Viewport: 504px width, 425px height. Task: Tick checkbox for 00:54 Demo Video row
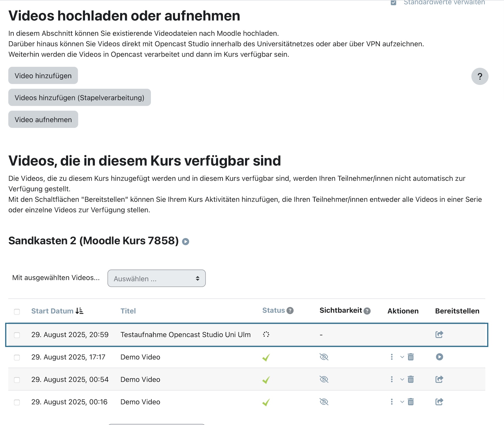point(17,380)
